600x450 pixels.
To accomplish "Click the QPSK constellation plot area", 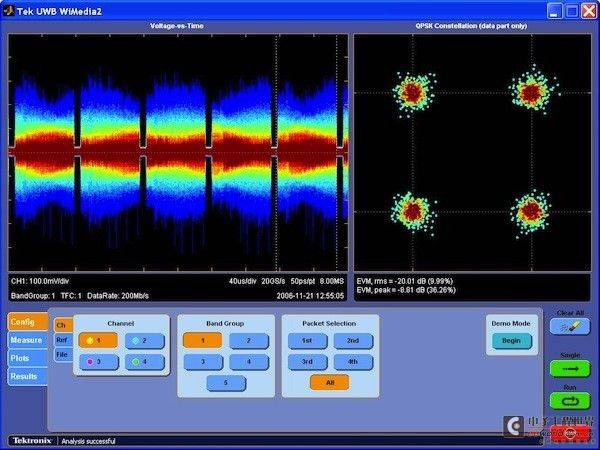I will point(473,152).
